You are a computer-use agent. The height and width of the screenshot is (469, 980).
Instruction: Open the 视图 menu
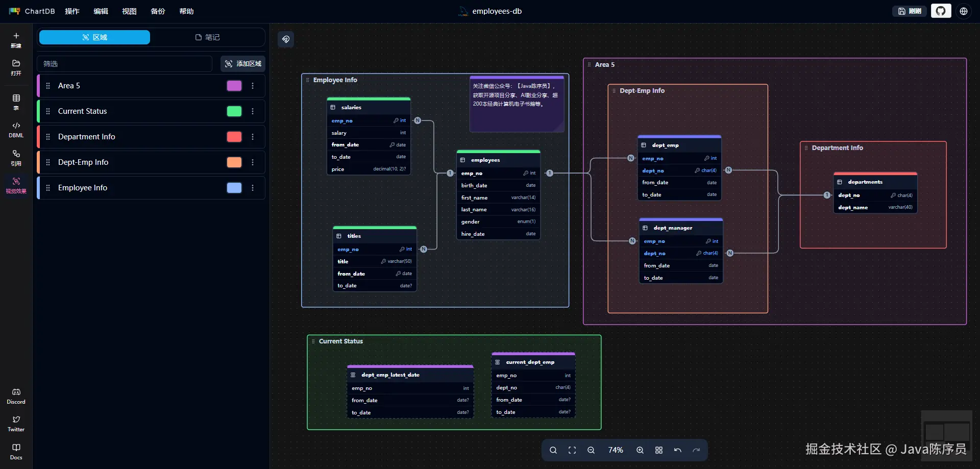(129, 11)
